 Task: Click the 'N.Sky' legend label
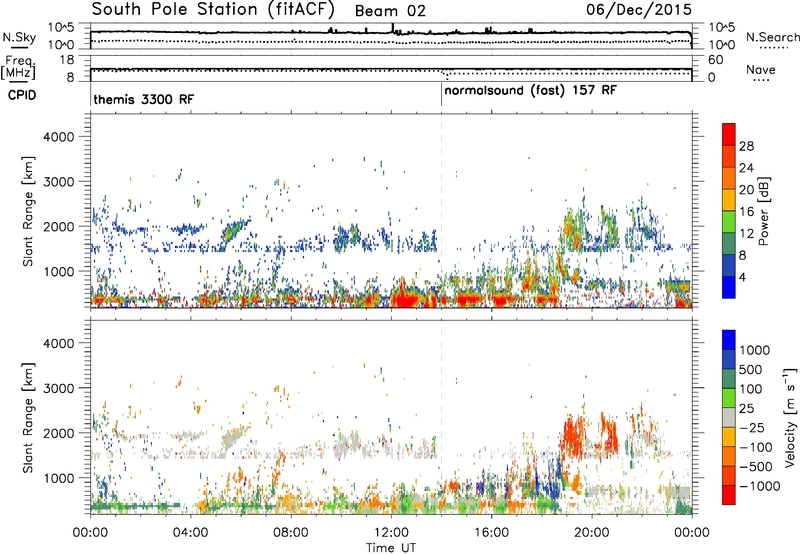[x=19, y=37]
